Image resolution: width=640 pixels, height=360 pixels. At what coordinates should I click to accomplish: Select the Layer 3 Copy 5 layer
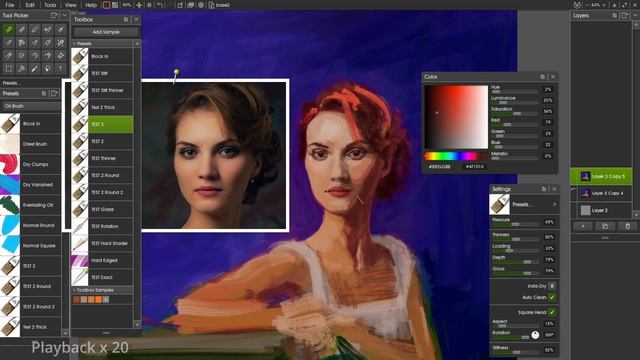coord(601,176)
